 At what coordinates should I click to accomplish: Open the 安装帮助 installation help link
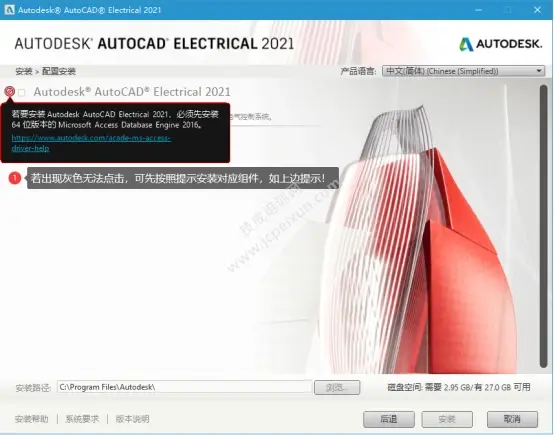(x=31, y=419)
